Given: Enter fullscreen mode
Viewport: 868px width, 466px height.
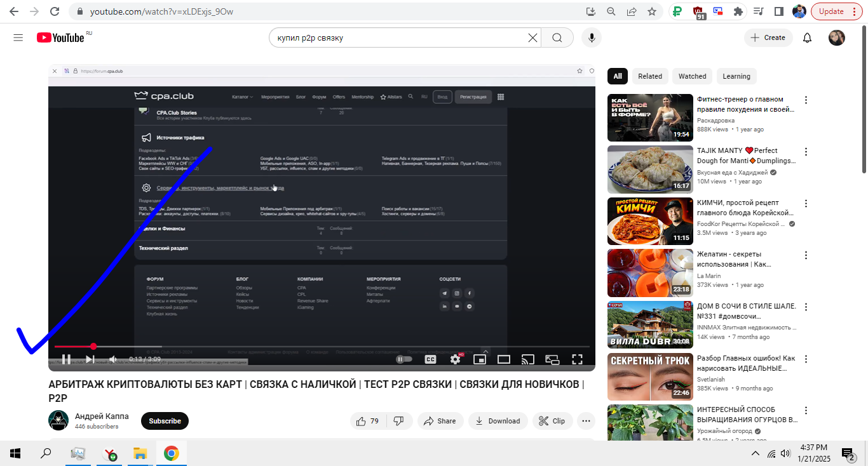Looking at the screenshot, I should coord(577,359).
